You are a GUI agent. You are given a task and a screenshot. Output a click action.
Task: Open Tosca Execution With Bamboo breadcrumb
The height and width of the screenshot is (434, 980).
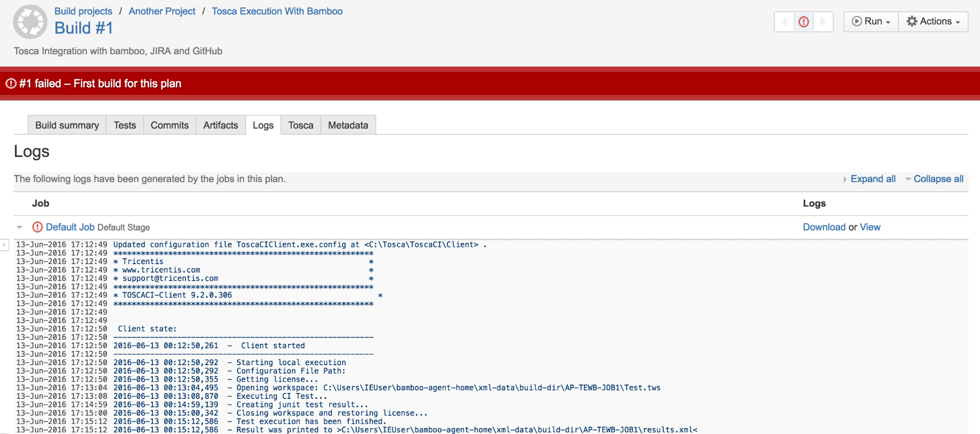277,11
